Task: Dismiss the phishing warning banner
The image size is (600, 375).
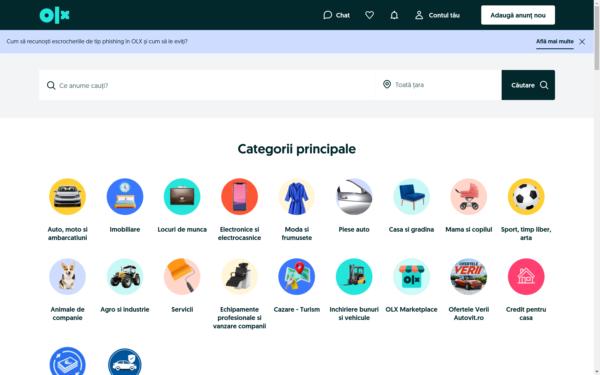Action: coord(582,42)
